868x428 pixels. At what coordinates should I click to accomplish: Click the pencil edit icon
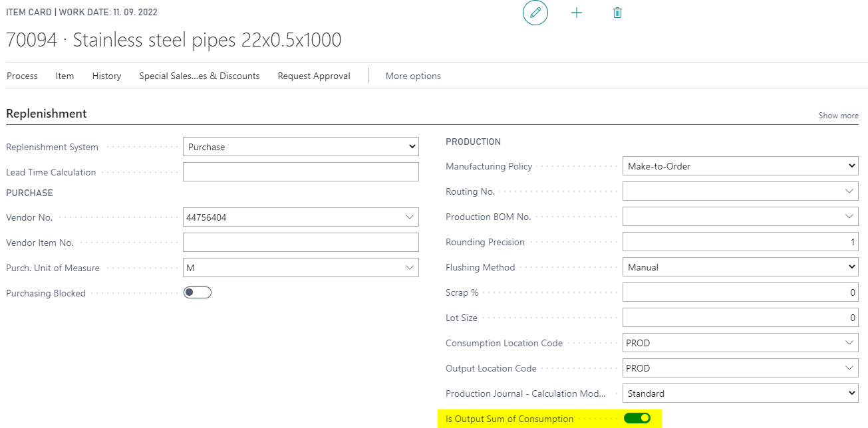(535, 13)
